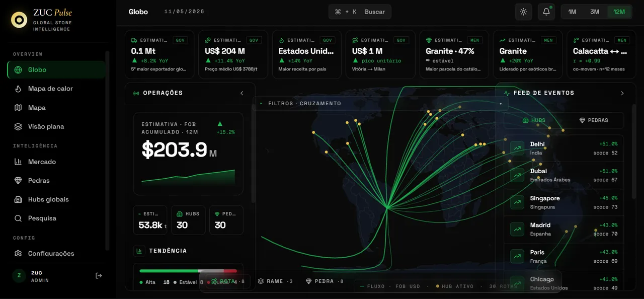Toggle the light theme sun icon
The image size is (644, 299).
click(524, 12)
